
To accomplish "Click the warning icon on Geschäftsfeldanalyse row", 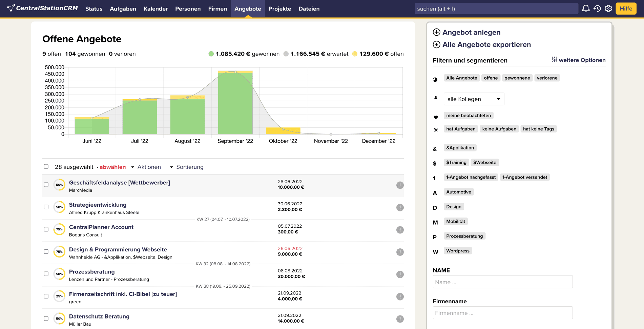I will tap(400, 185).
